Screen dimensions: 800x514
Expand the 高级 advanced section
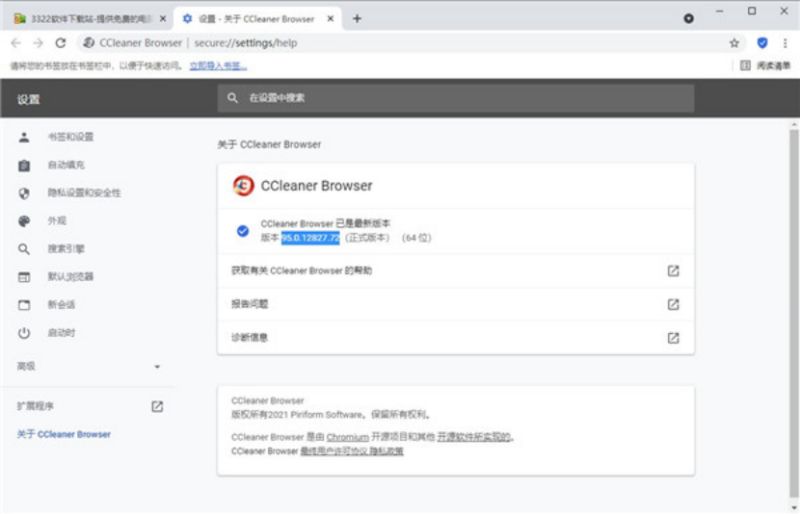(x=88, y=366)
